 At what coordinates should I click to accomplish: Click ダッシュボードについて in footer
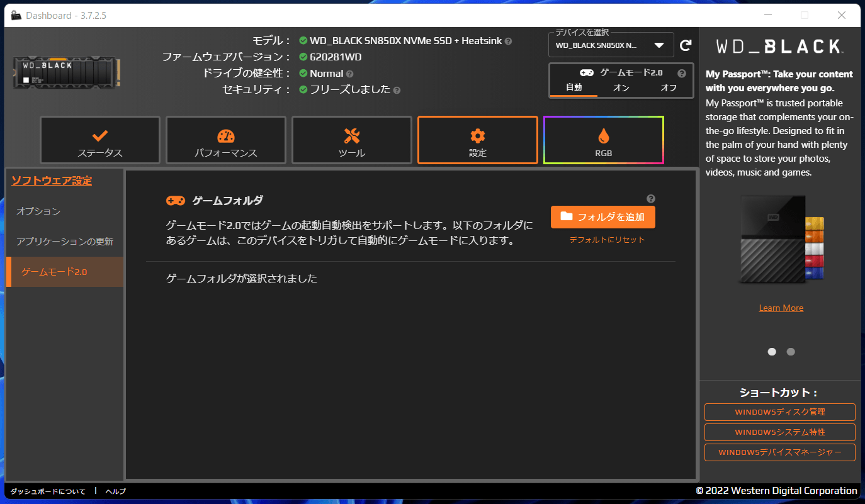tap(48, 491)
